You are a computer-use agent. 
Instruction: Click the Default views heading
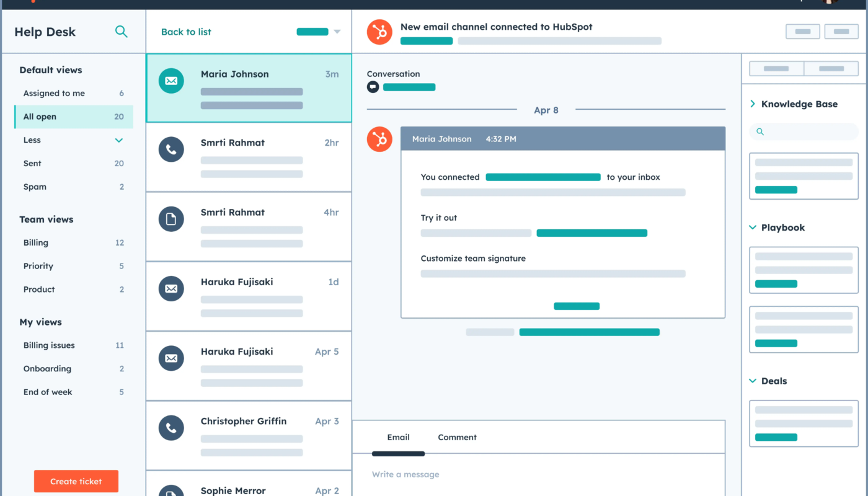tap(51, 70)
